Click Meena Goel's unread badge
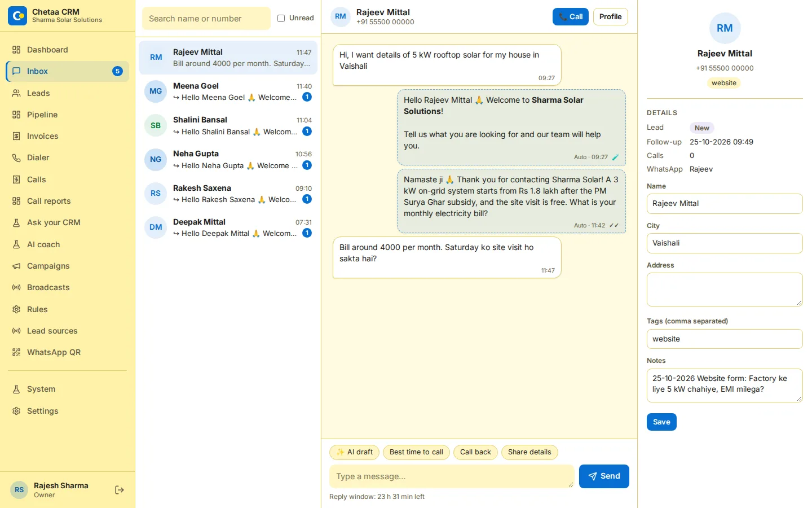This screenshot has height=508, width=812. 307,97
